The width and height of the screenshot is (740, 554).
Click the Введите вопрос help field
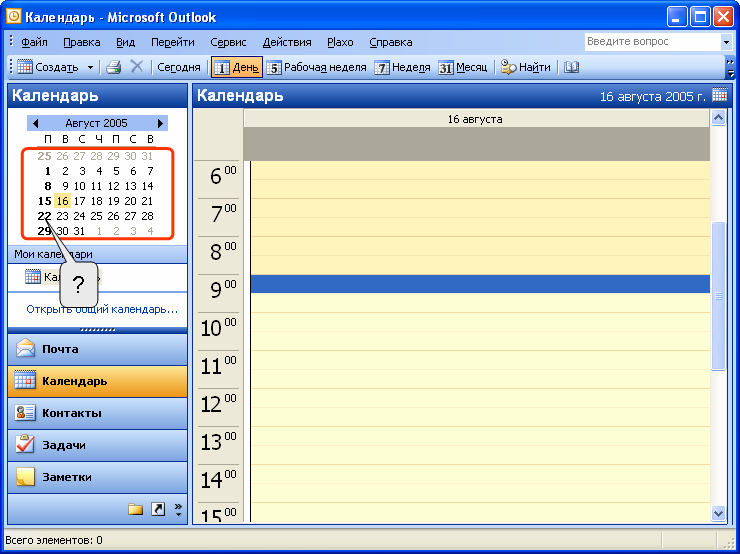click(x=653, y=42)
